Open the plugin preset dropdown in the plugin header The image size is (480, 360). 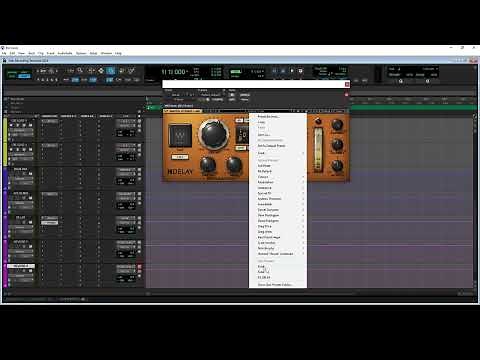tap(211, 95)
